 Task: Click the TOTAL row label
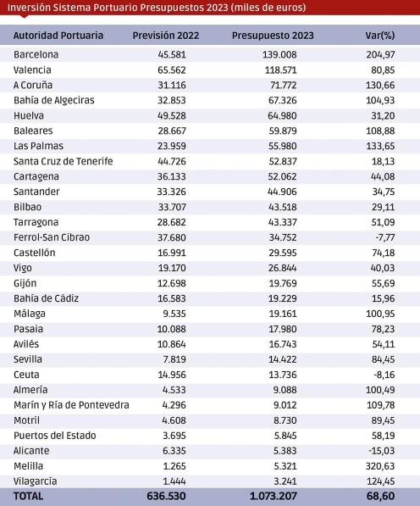click(x=28, y=496)
